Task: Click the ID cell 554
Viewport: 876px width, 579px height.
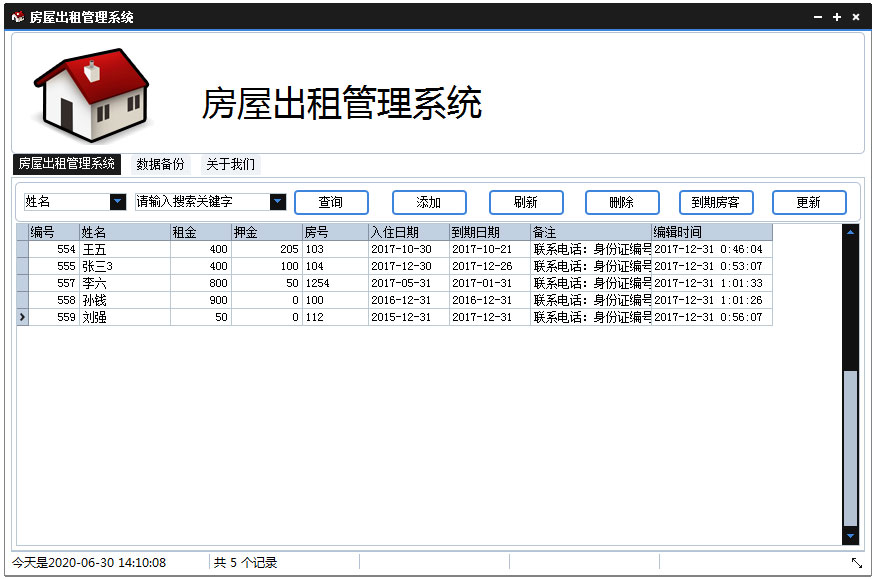Action: click(54, 249)
